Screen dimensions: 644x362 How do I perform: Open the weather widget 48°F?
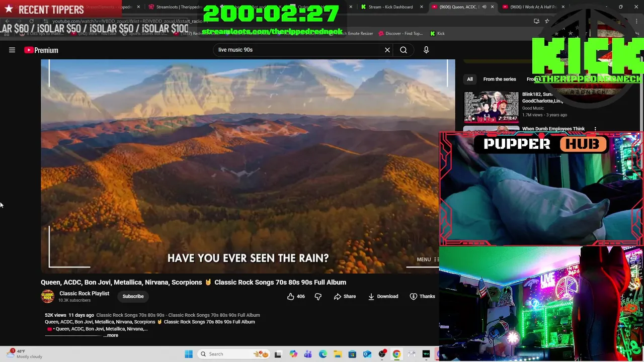[x=25, y=354]
